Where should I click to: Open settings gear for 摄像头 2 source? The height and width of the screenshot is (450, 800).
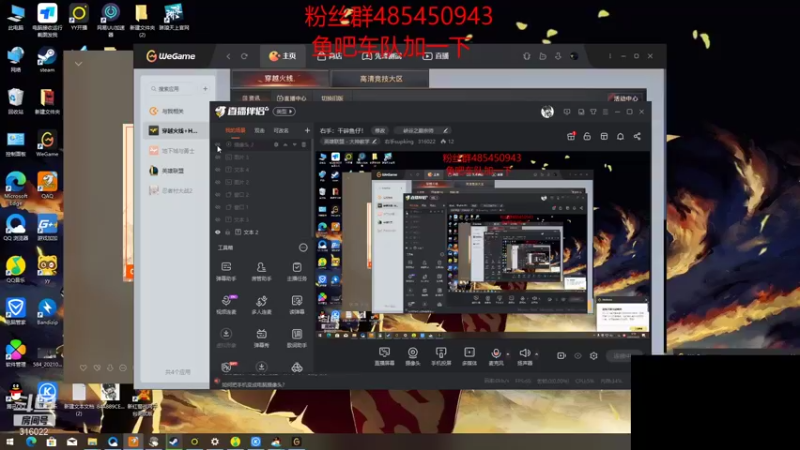tap(276, 145)
